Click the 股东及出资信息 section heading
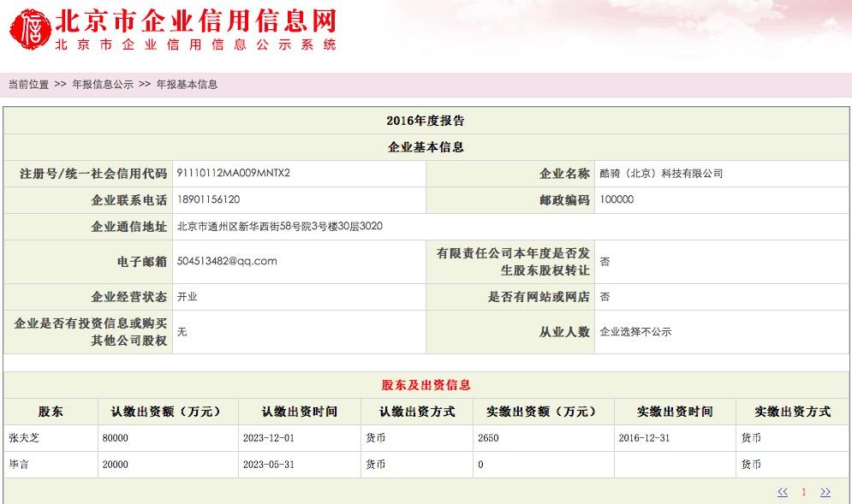852x504 pixels. pyautogui.click(x=426, y=385)
